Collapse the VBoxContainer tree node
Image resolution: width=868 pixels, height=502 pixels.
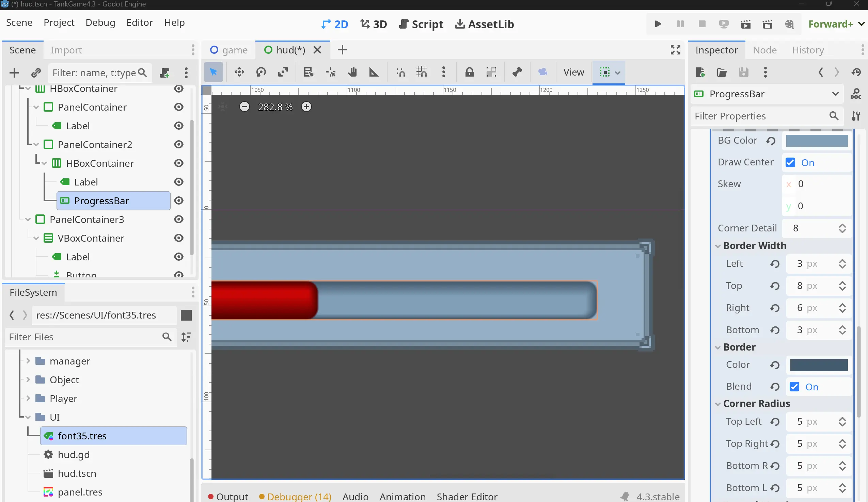pos(36,238)
